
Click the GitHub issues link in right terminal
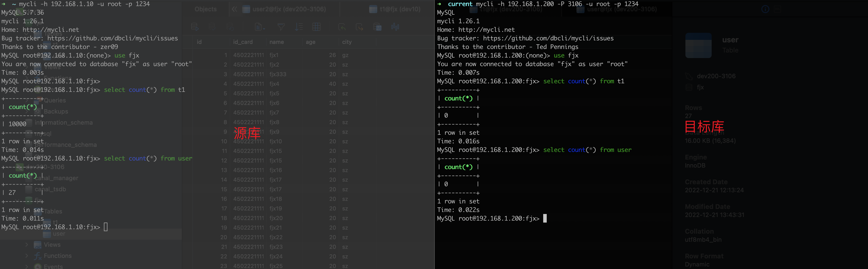(548, 38)
